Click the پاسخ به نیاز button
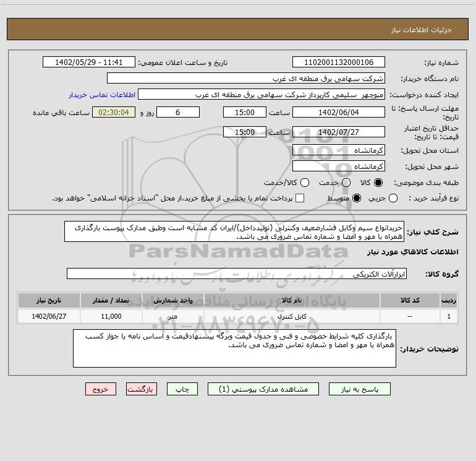 tap(359, 389)
